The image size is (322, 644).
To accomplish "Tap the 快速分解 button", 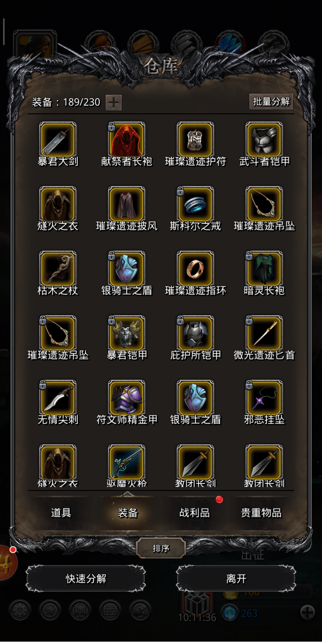I will click(x=86, y=579).
